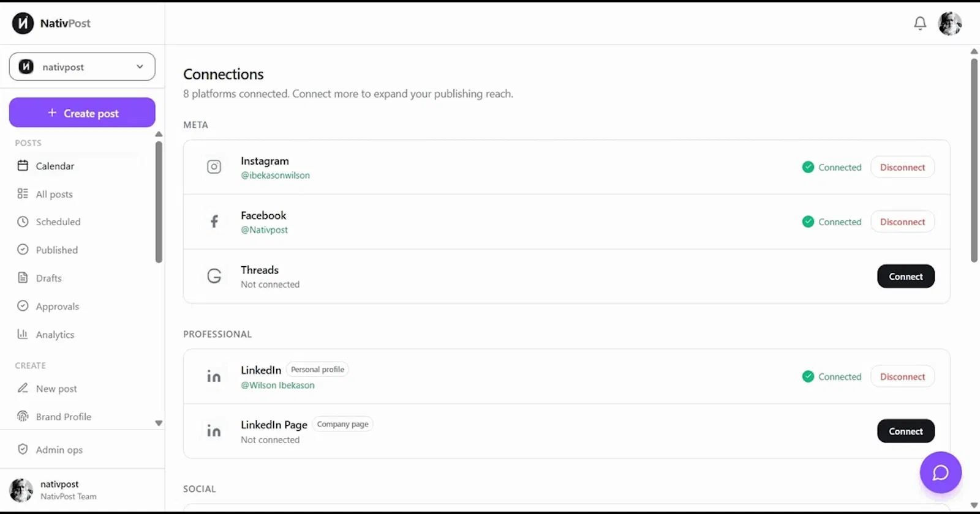Click the Connections page heading

[224, 74]
